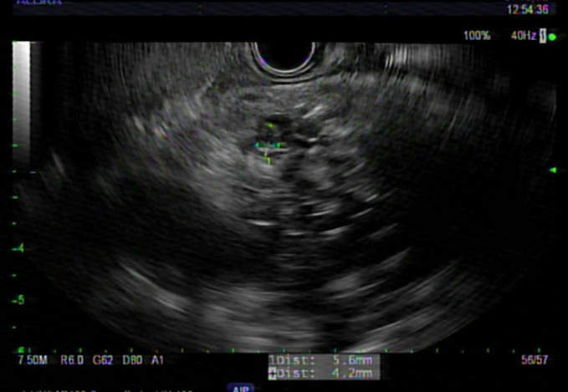Click the probe transducer ring at top
The width and height of the screenshot is (568, 392).
click(x=284, y=57)
